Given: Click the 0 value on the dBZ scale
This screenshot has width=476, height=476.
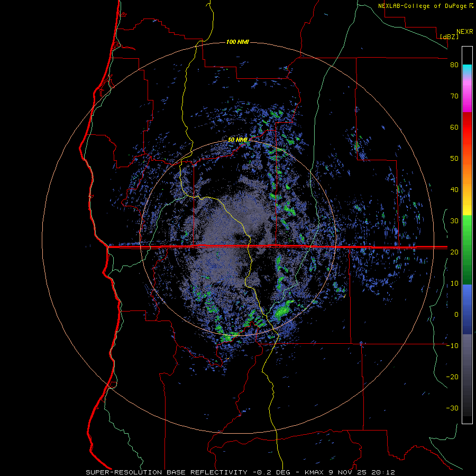Looking at the screenshot, I should click(x=456, y=315).
